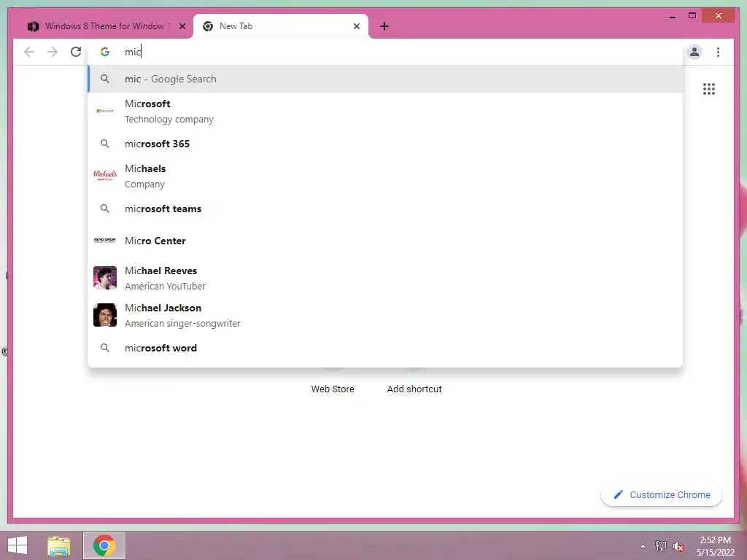Show hidden tray icons arrow
The width and height of the screenshot is (747, 560).
click(x=643, y=546)
